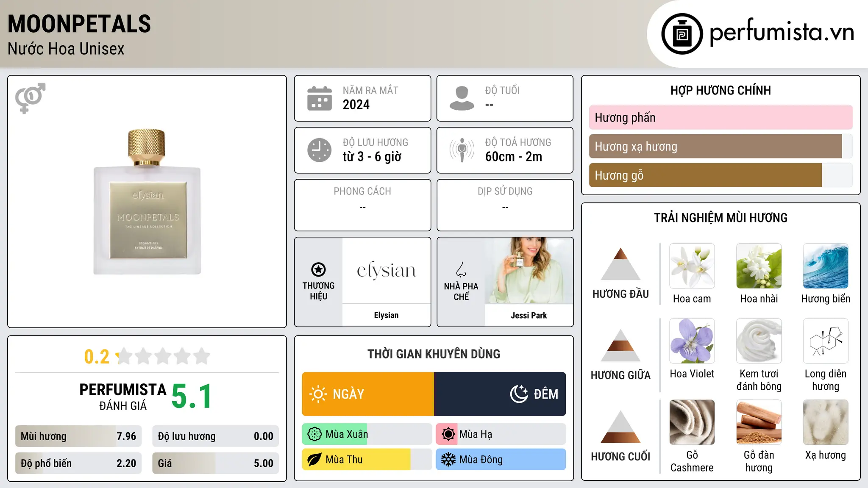This screenshot has height=488, width=868.
Task: Click the Độ phổ biến 2.20 score bar
Action: click(78, 463)
